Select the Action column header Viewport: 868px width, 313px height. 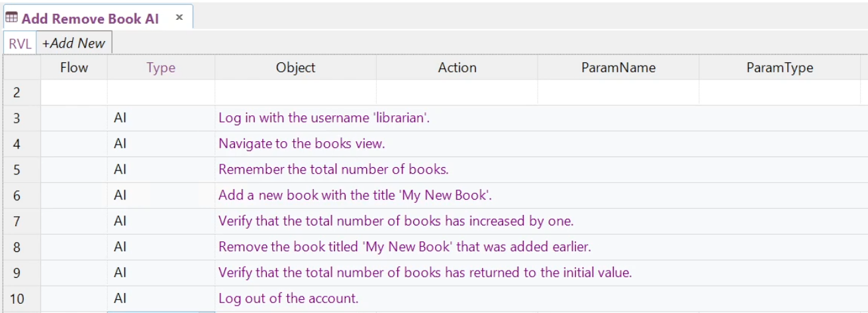coord(457,68)
